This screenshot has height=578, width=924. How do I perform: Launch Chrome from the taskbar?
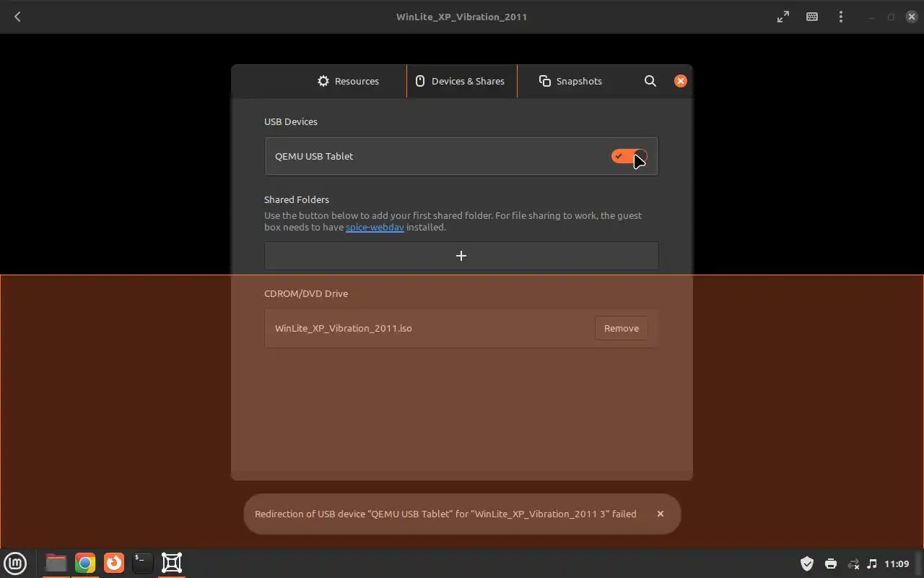tap(85, 563)
